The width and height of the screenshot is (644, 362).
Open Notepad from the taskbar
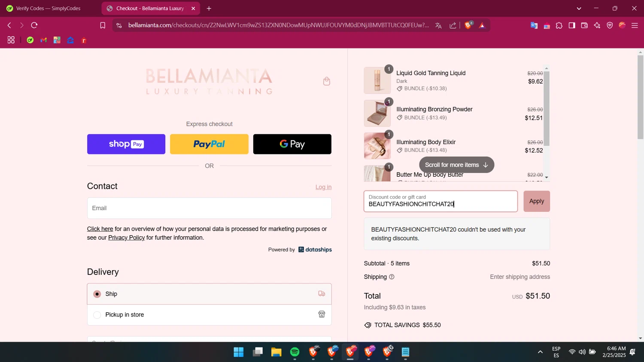[406, 352]
